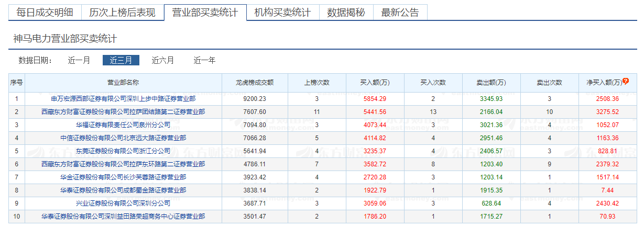Go to 最新公告 tab
The width and height of the screenshot is (644, 227).
400,13
